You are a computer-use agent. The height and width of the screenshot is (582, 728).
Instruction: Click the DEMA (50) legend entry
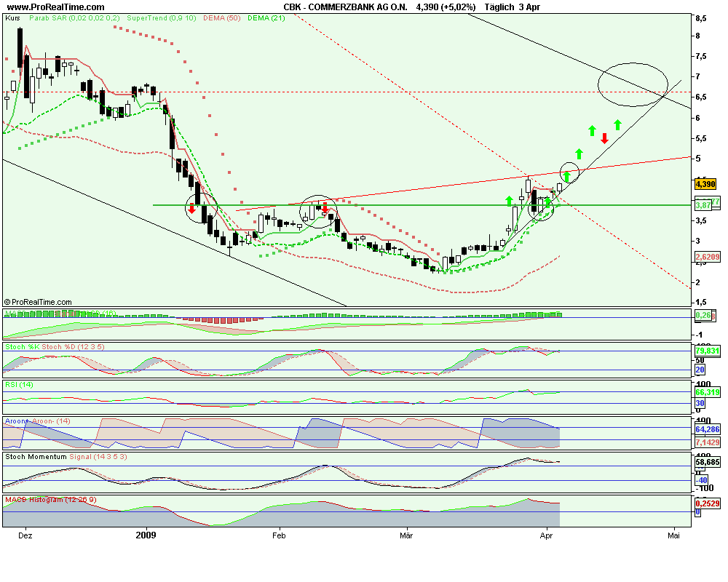pyautogui.click(x=221, y=18)
